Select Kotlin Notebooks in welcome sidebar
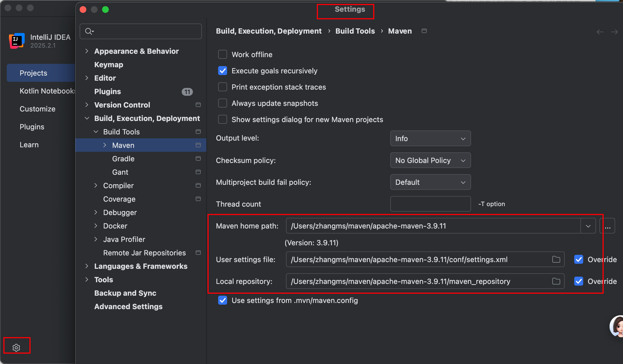 tap(41, 91)
